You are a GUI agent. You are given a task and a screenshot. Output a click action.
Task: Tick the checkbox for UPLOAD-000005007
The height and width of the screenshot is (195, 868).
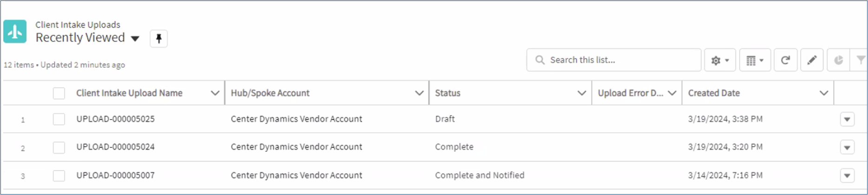point(59,176)
